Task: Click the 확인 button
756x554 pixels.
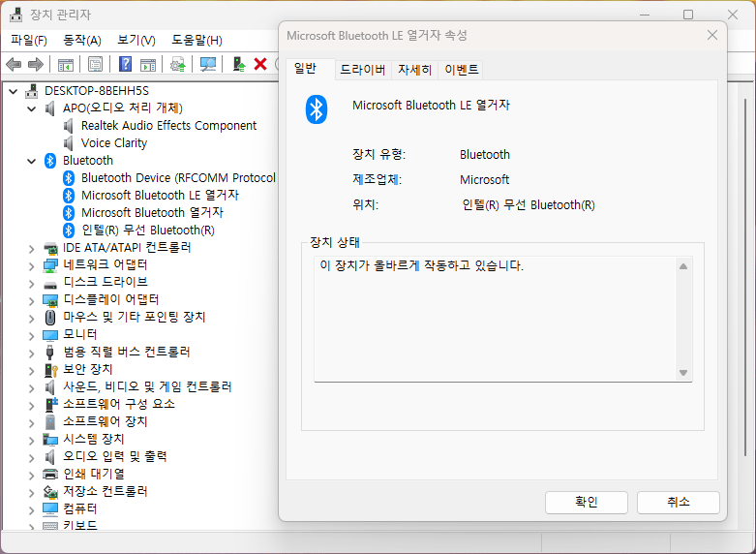Action: click(587, 502)
